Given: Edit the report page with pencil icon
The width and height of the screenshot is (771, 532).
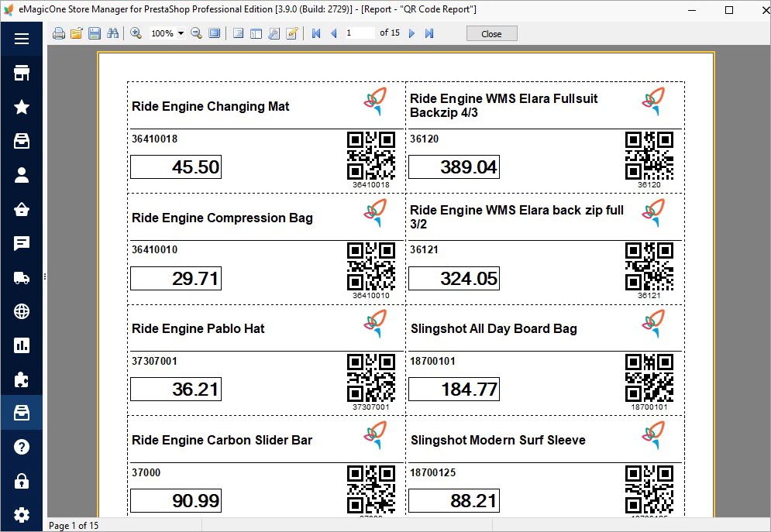Looking at the screenshot, I should (292, 33).
